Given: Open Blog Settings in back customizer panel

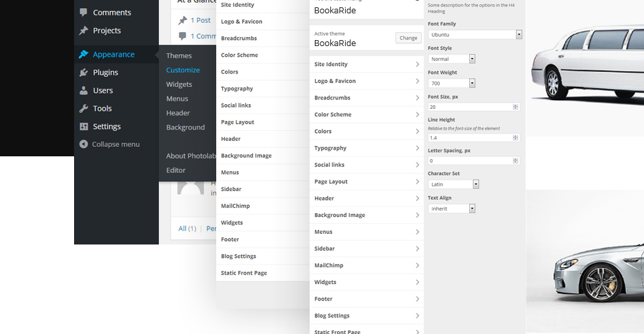Looking at the screenshot, I should 263,256.
